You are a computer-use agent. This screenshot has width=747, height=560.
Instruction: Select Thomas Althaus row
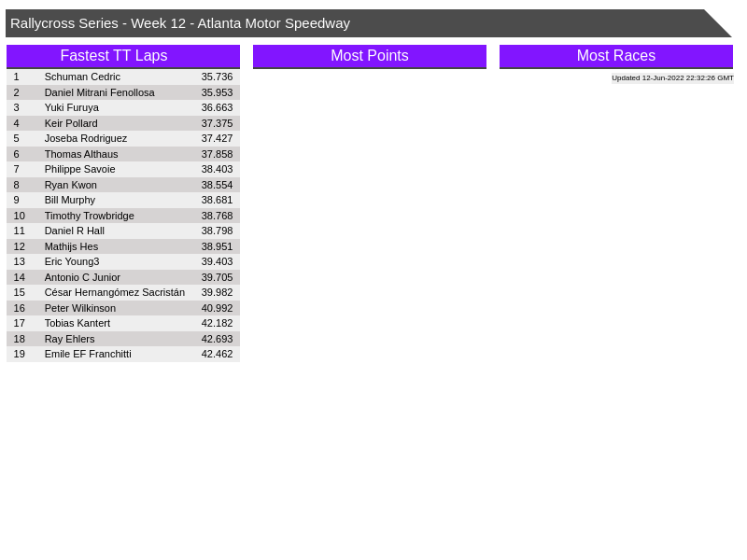tap(81, 154)
